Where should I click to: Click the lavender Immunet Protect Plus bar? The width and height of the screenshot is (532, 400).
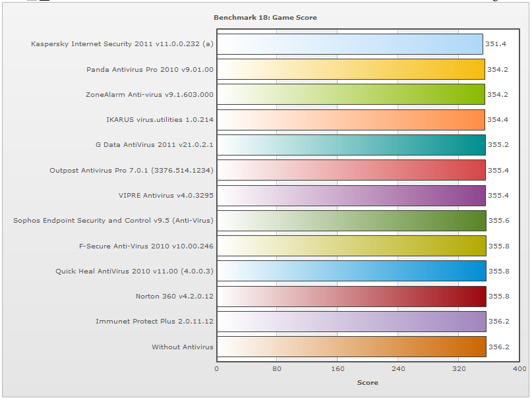click(x=351, y=322)
